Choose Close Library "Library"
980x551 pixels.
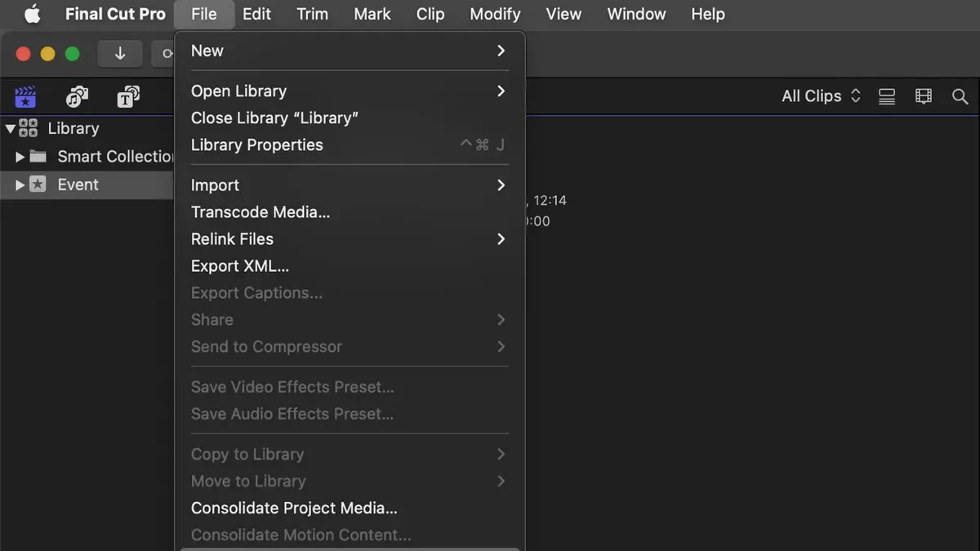coord(350,118)
